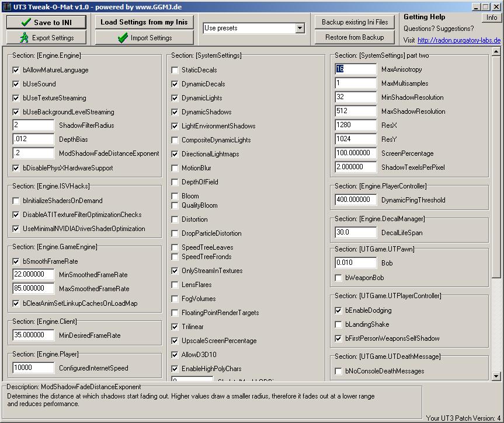
Task: Uncheck DirectionalLightmaps
Action: coord(175,154)
